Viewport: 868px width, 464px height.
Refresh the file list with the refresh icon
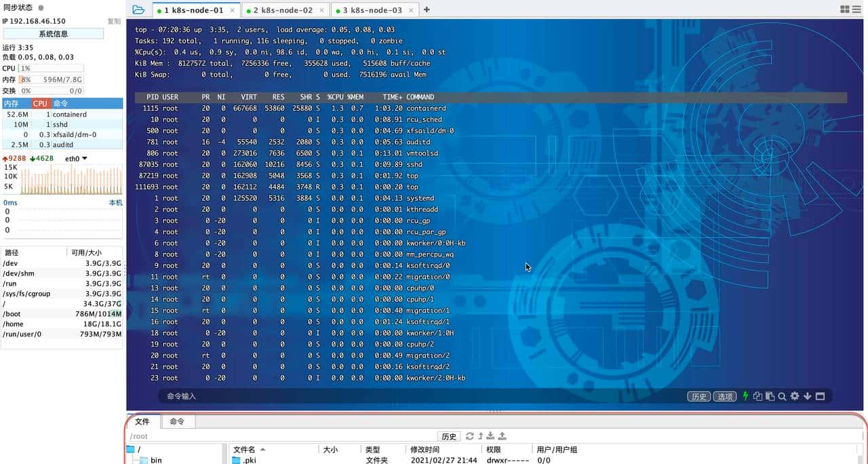click(x=470, y=436)
